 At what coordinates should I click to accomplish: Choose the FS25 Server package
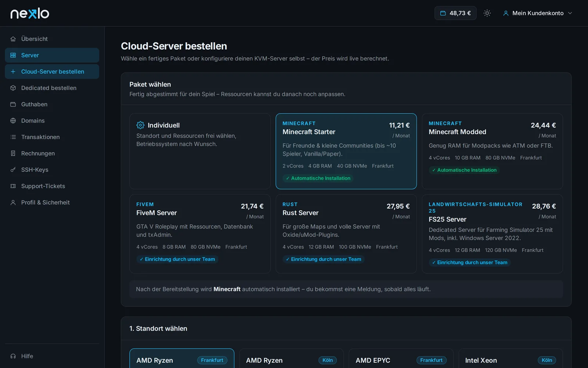point(492,234)
